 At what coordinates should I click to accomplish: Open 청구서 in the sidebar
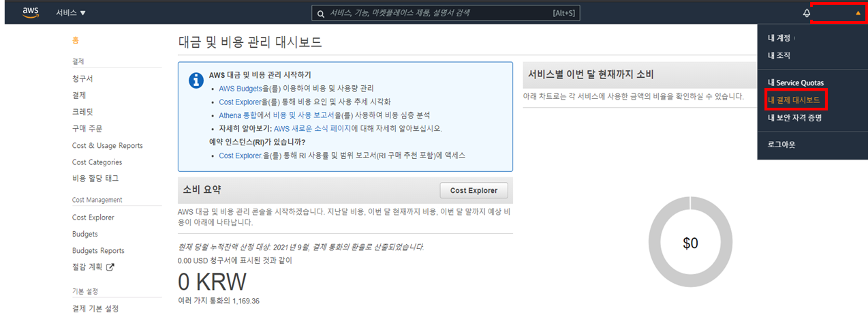82,78
